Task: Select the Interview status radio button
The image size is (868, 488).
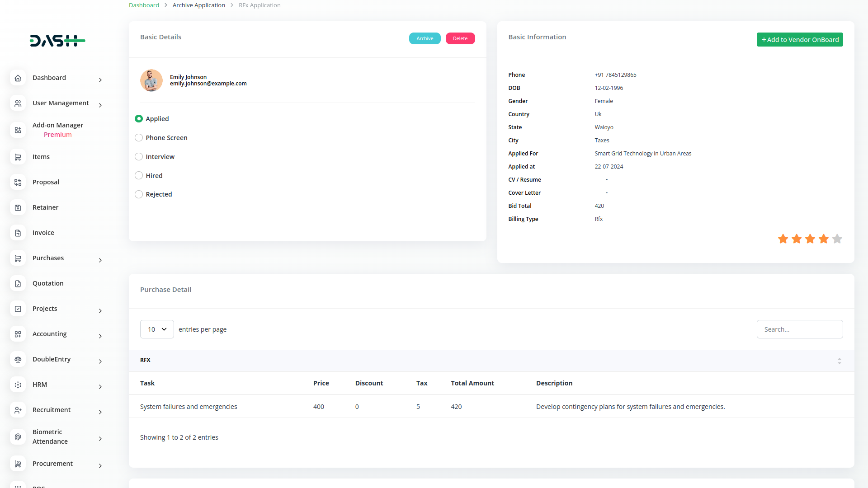Action: click(x=139, y=157)
